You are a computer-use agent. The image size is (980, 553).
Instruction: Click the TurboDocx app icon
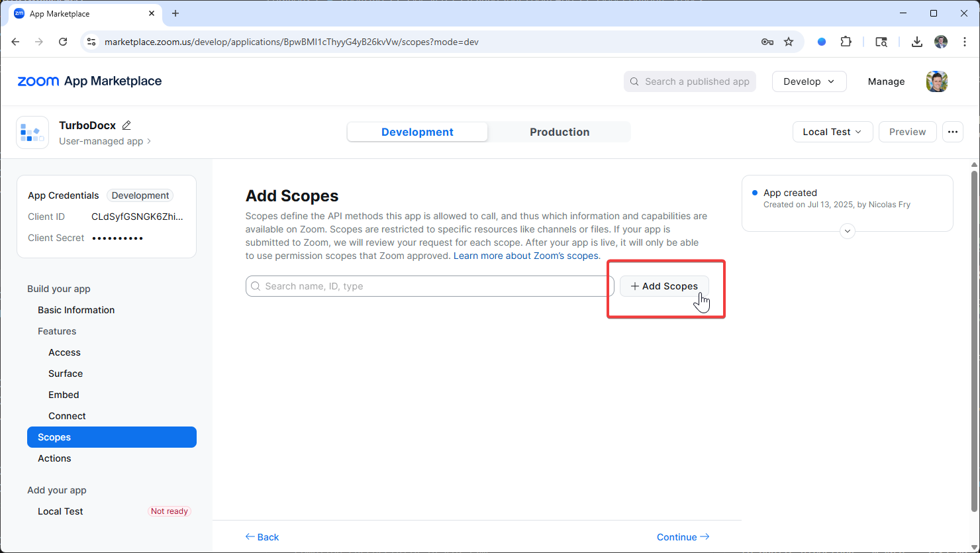pos(32,132)
